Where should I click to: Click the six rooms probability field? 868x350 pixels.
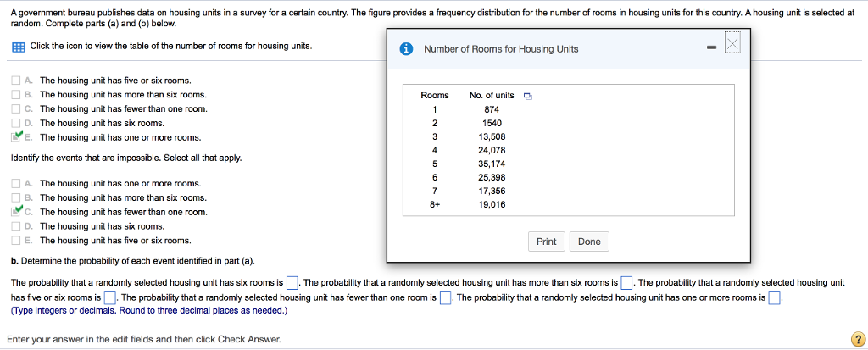[x=292, y=283]
